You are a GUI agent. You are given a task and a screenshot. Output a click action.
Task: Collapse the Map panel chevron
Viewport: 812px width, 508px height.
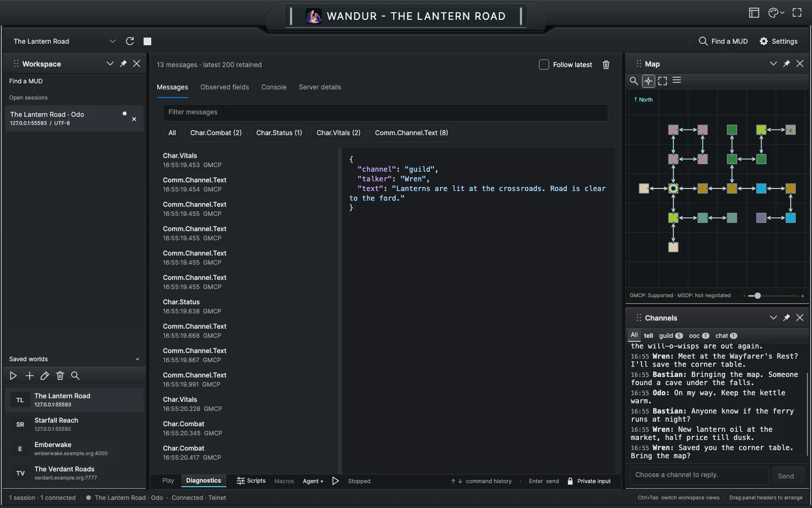[x=773, y=63]
